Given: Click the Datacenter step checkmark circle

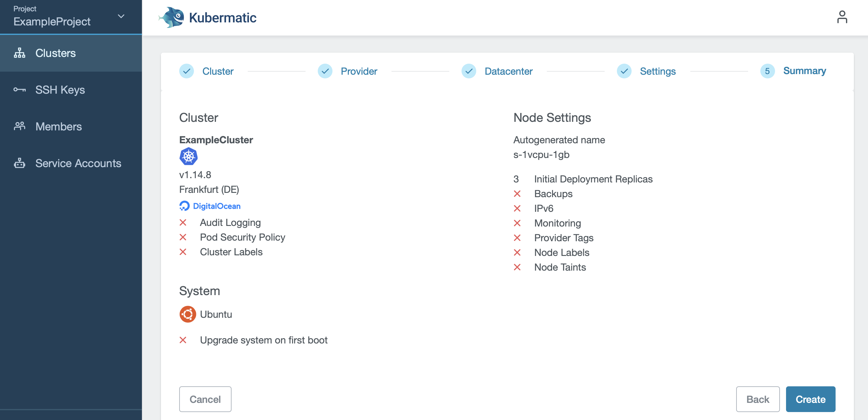Looking at the screenshot, I should pyautogui.click(x=469, y=71).
